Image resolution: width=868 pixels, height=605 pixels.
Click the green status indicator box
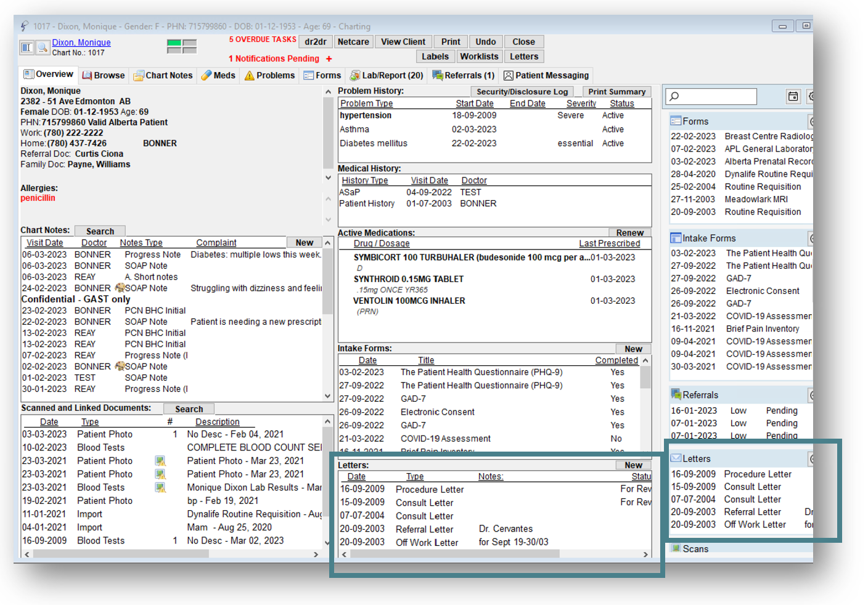(174, 43)
